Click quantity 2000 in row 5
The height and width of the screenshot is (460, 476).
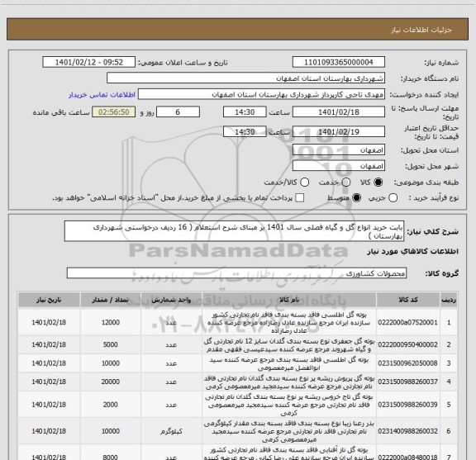tap(111, 405)
